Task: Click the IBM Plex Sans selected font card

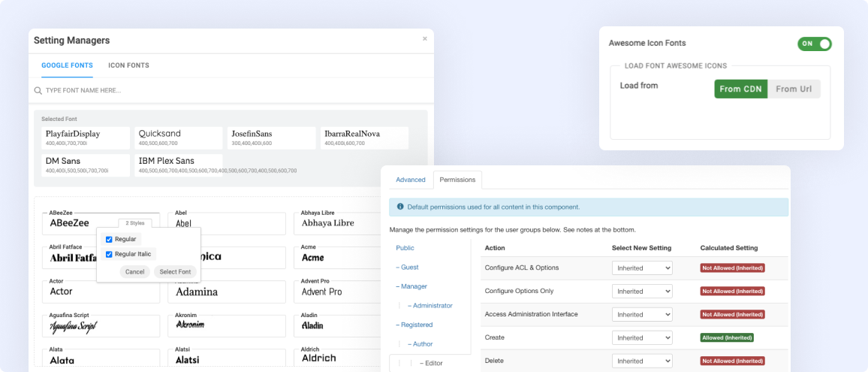Action: tap(179, 165)
